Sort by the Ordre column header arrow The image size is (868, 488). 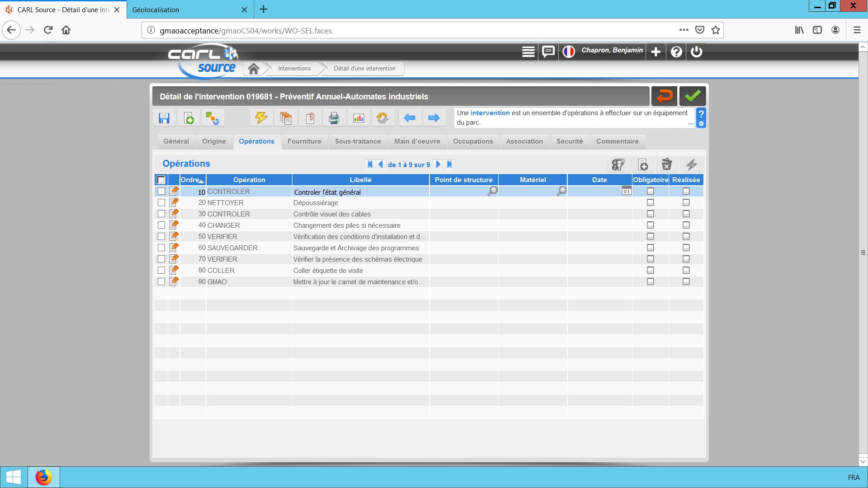[201, 181]
